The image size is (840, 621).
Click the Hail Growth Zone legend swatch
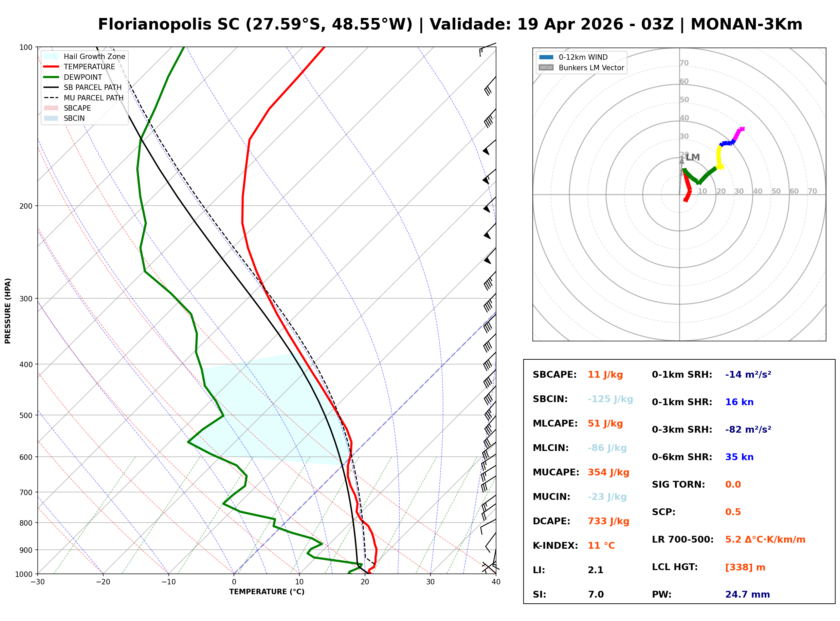click(51, 56)
